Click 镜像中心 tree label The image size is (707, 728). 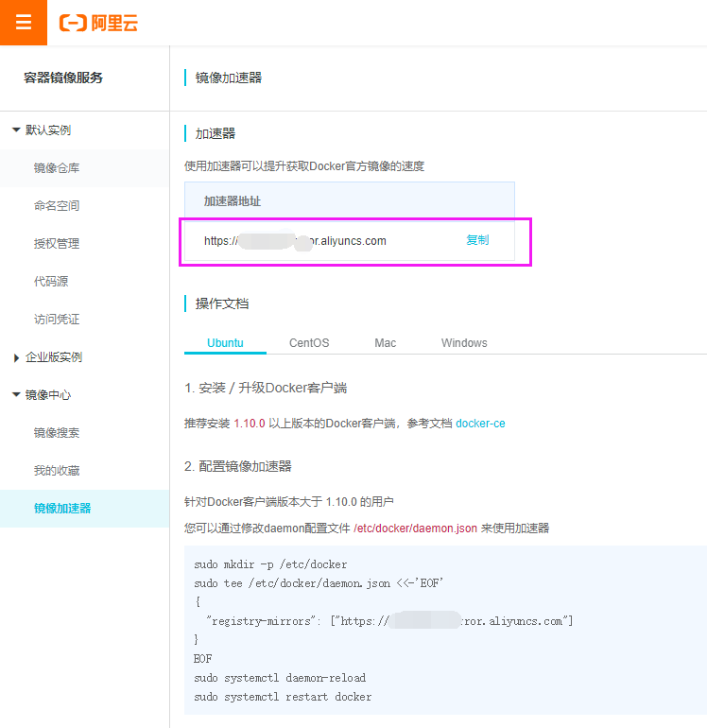click(48, 395)
